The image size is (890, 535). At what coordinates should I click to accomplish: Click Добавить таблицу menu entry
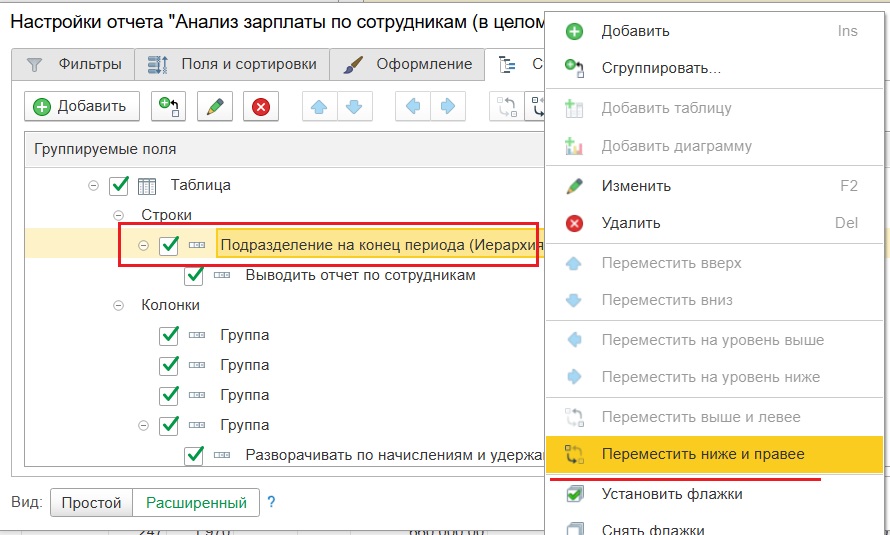click(x=715, y=108)
